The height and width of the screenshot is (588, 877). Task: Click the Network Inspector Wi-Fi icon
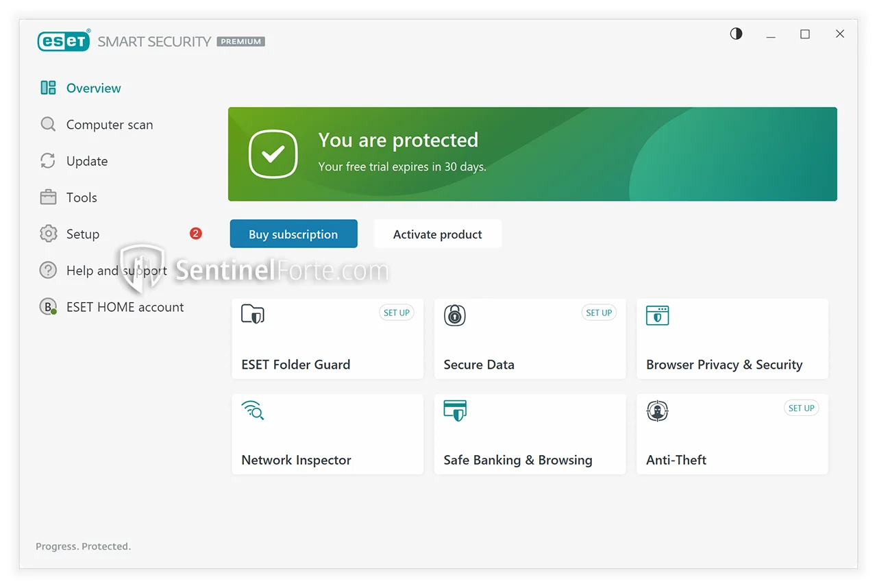(253, 411)
